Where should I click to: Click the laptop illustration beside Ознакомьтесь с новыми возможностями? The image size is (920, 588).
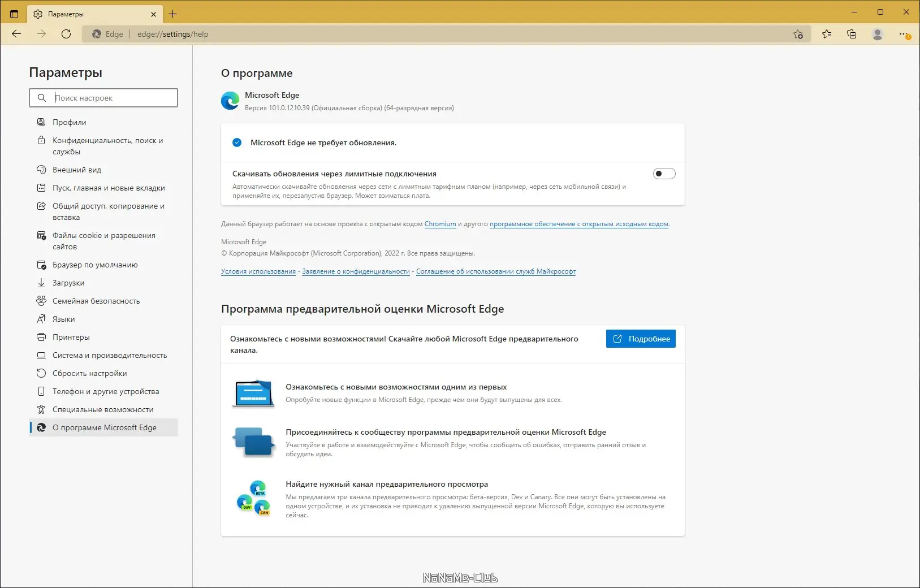point(253,394)
